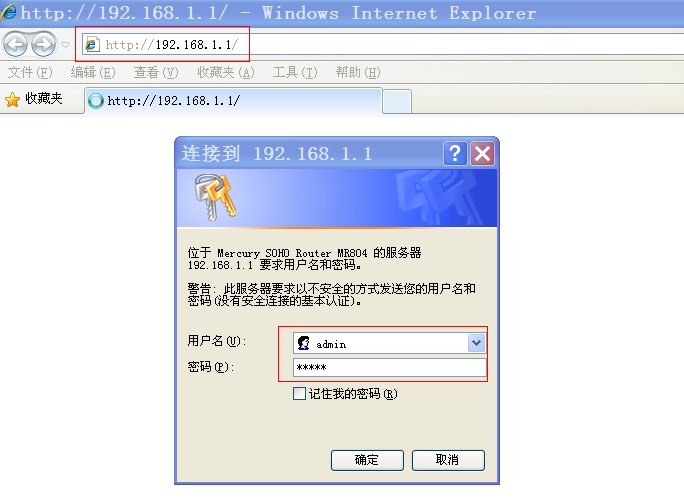Click the dialog help question mark button
Image resolution: width=684 pixels, height=502 pixels.
[455, 153]
